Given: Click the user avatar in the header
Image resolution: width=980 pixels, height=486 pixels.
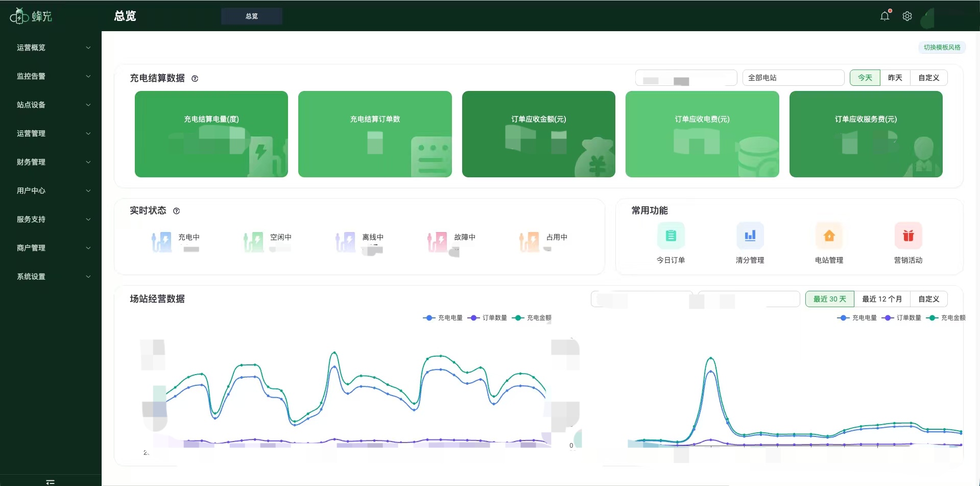Looking at the screenshot, I should [928, 18].
